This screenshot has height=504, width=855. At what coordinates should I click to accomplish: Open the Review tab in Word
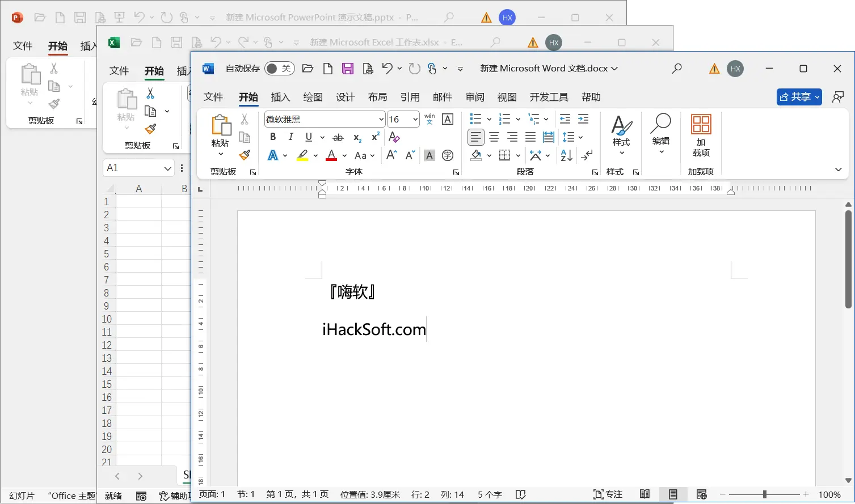pyautogui.click(x=475, y=97)
